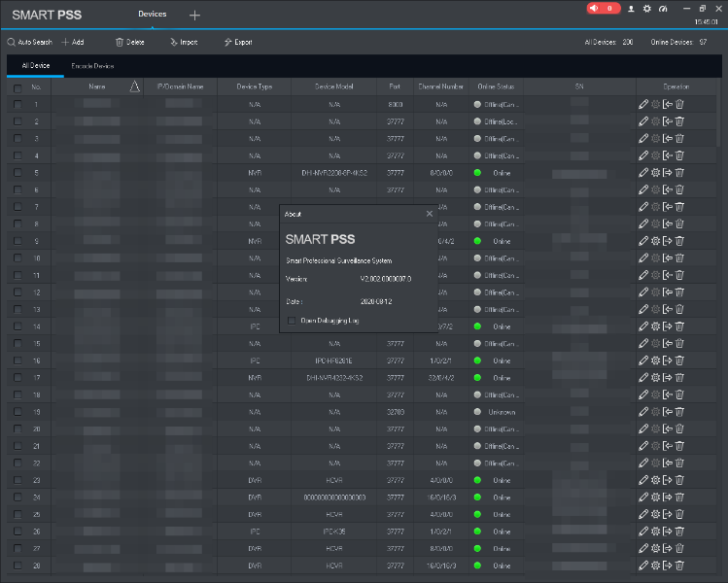The width and height of the screenshot is (728, 583).
Task: Select the checkbox for row 10
Action: [17, 258]
